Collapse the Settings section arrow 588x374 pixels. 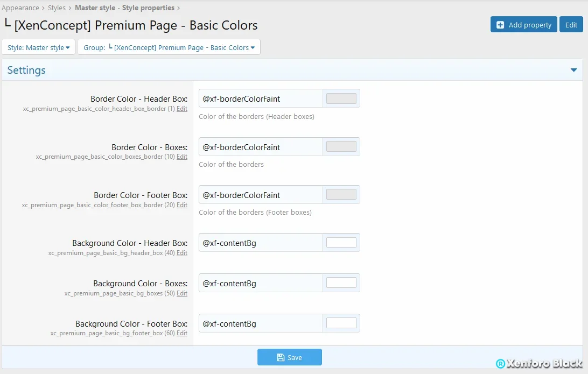tap(573, 70)
